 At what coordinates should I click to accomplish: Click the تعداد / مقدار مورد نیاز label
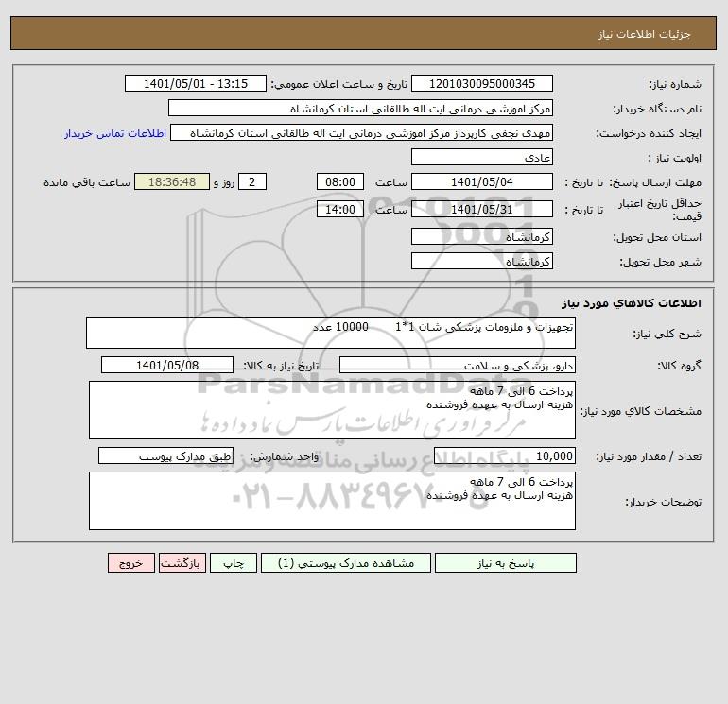point(649,457)
